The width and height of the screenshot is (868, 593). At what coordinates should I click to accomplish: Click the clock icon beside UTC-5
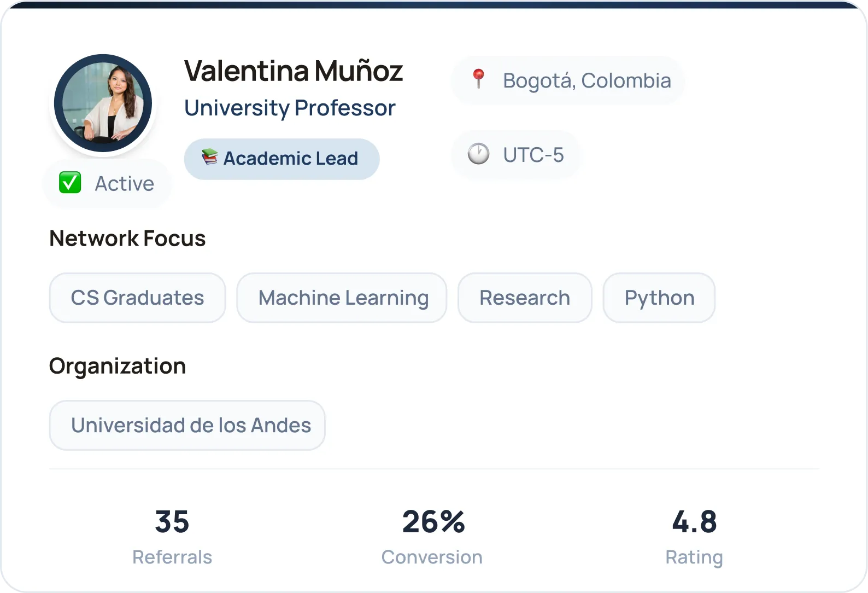pyautogui.click(x=478, y=154)
